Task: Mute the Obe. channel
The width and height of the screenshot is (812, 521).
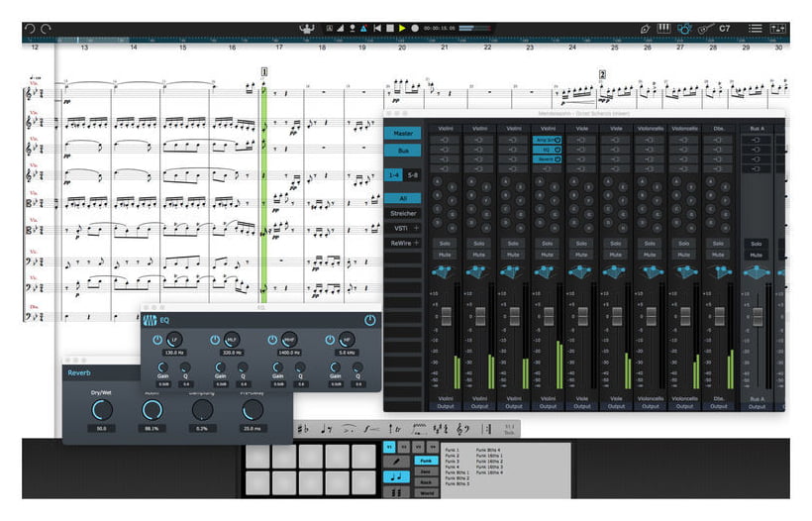Action: pos(718,255)
